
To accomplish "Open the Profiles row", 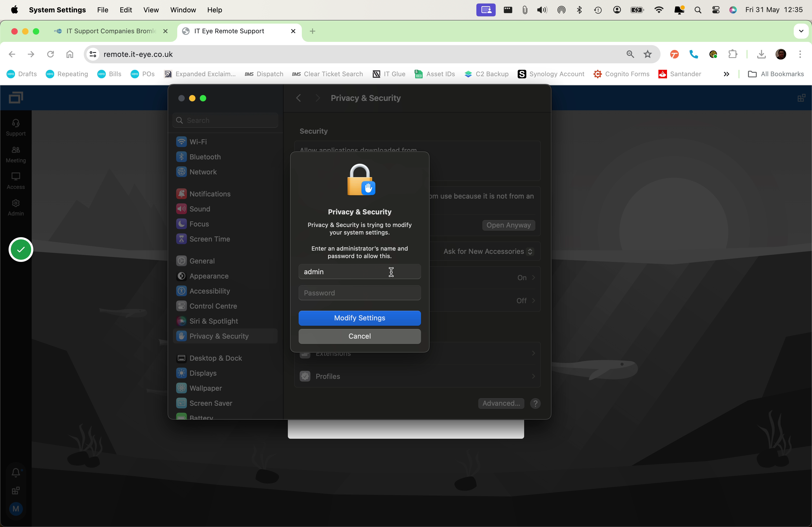I will coord(417,376).
